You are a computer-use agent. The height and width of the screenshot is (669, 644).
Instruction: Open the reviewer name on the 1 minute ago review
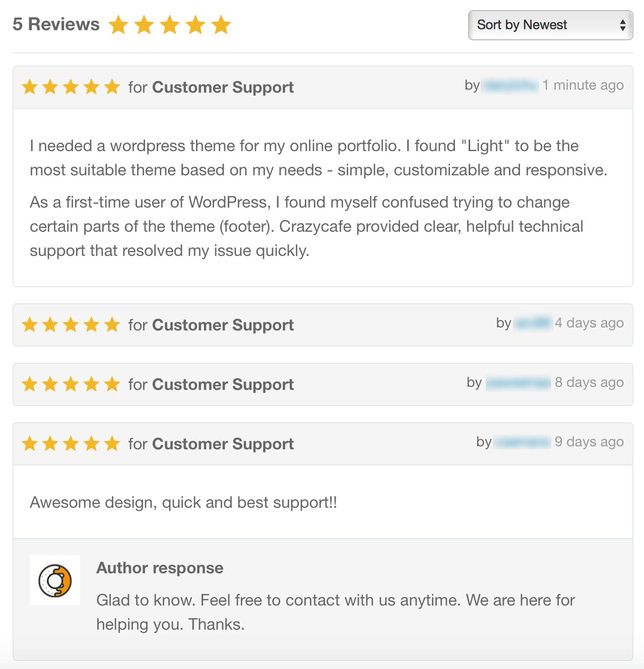click(510, 86)
